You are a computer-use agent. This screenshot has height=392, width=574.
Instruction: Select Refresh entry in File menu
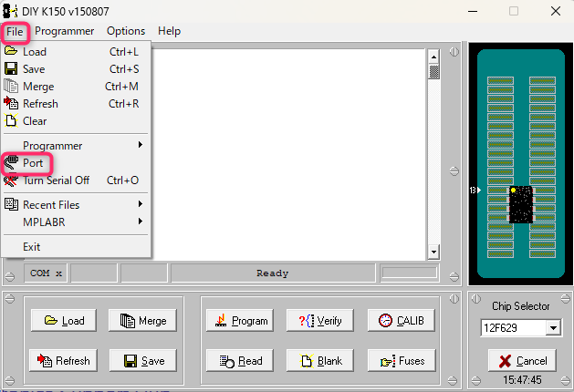pyautogui.click(x=76, y=104)
